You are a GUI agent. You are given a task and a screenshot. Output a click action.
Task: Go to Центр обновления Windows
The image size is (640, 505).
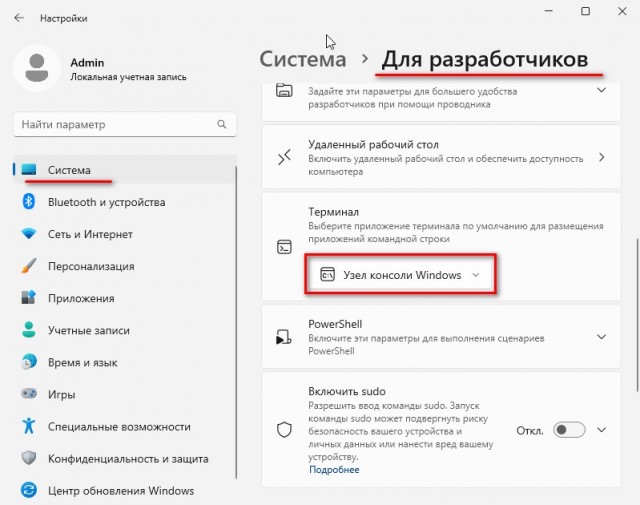coord(120,491)
